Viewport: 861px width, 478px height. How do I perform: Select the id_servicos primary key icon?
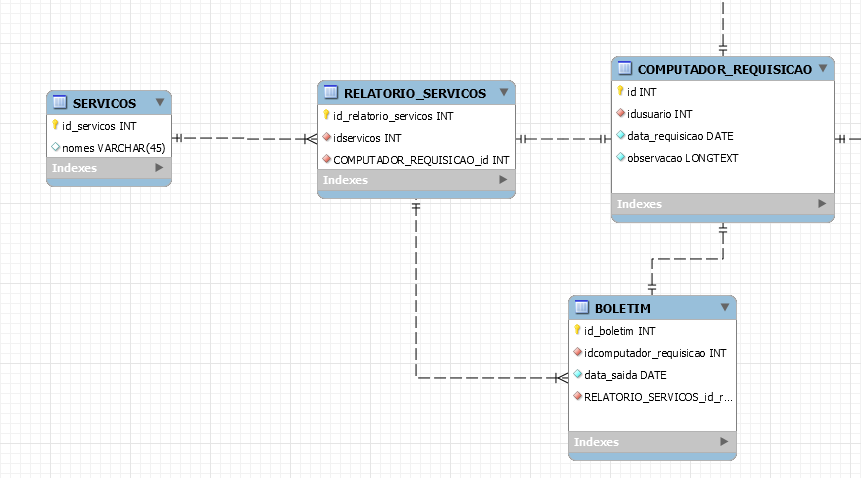point(55,125)
